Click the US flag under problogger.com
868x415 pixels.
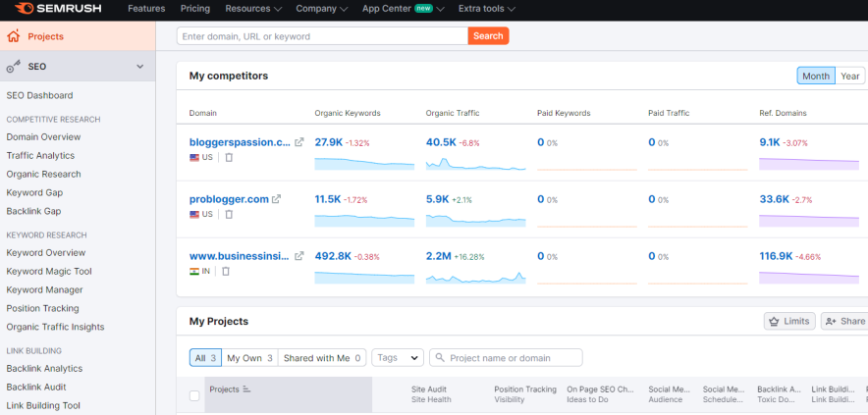(194, 214)
